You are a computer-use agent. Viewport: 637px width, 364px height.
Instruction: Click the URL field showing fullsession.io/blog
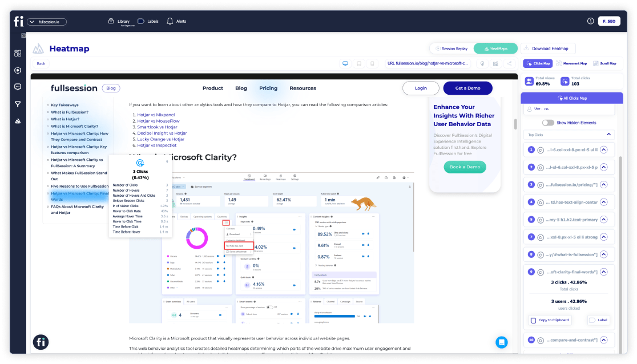click(x=428, y=63)
